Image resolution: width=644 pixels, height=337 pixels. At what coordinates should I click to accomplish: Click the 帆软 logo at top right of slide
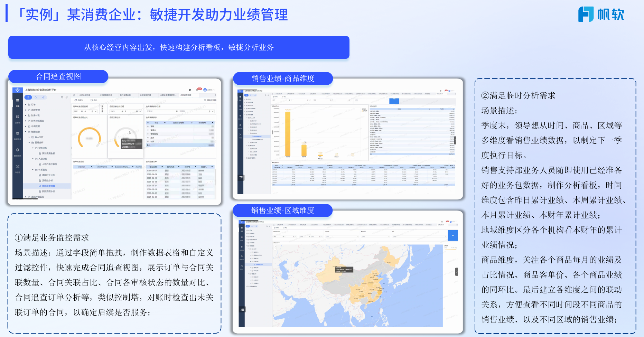point(601,14)
